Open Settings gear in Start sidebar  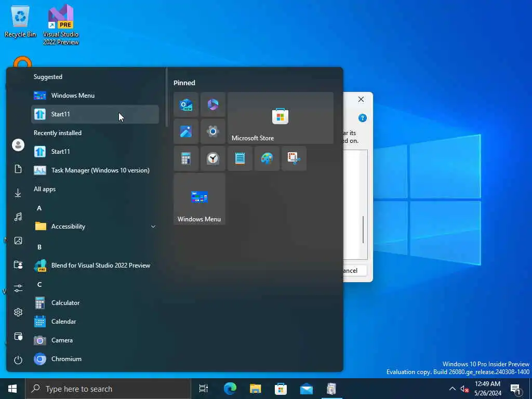18,312
